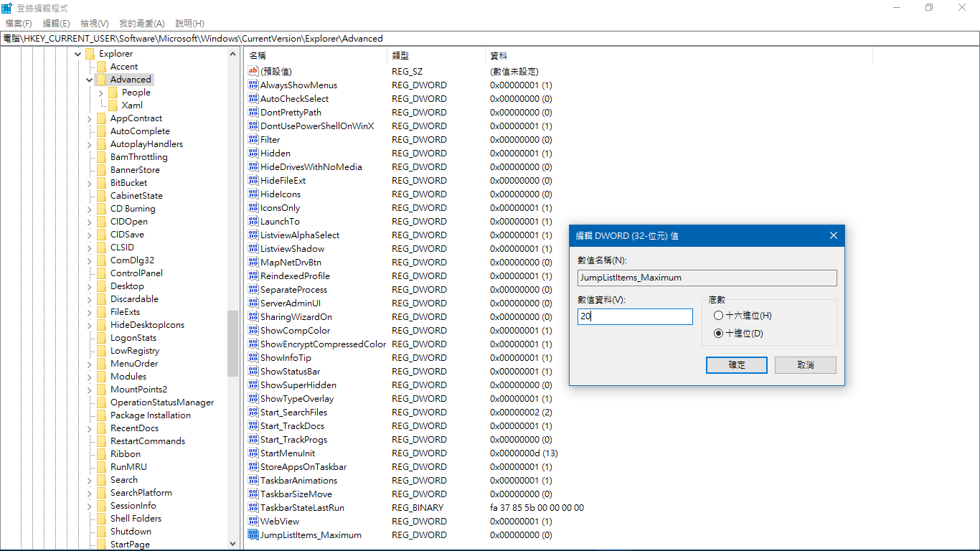Click the icon beside the Hidden value
Viewport: 980px width, 551px height.
[x=253, y=153]
